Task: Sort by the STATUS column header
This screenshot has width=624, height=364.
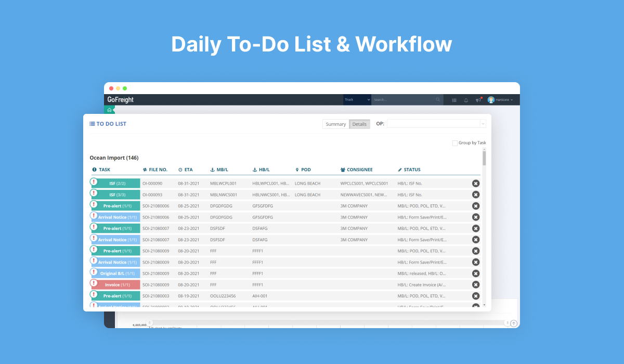Action: pyautogui.click(x=409, y=170)
